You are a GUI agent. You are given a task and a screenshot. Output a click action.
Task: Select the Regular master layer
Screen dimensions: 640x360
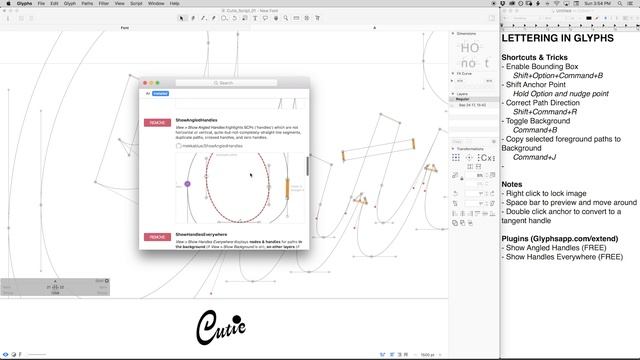473,99
